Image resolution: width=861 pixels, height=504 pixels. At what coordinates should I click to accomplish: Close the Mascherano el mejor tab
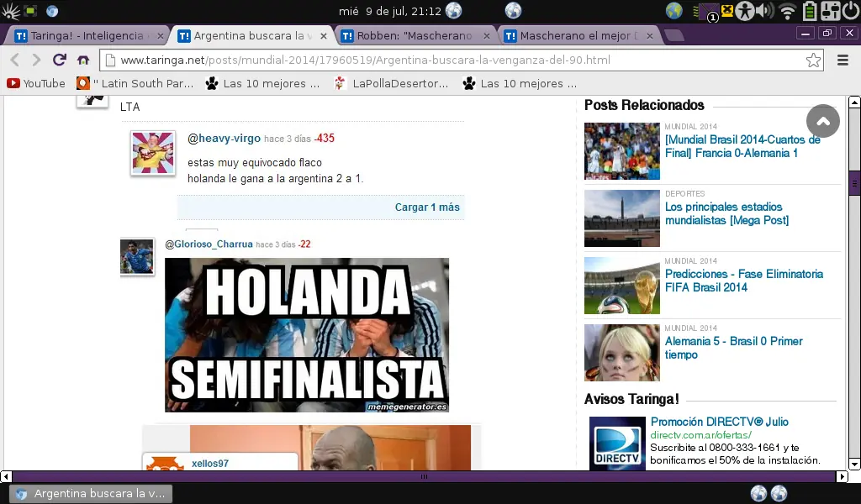650,35
